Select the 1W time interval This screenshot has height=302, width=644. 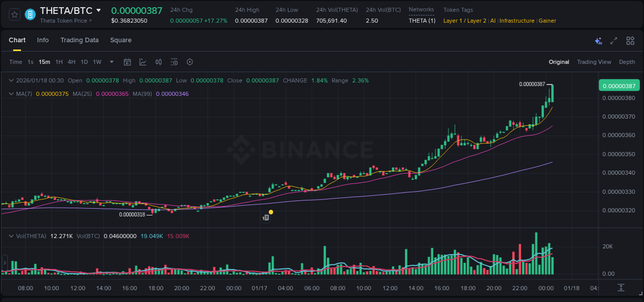click(97, 62)
